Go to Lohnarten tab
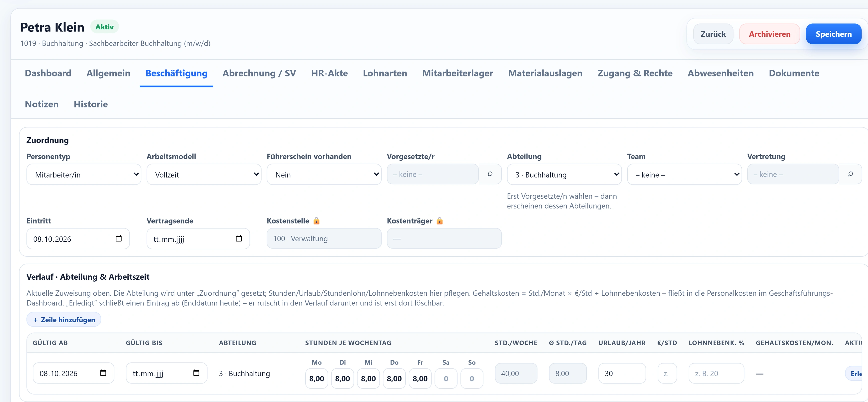The width and height of the screenshot is (868, 402). pos(385,73)
